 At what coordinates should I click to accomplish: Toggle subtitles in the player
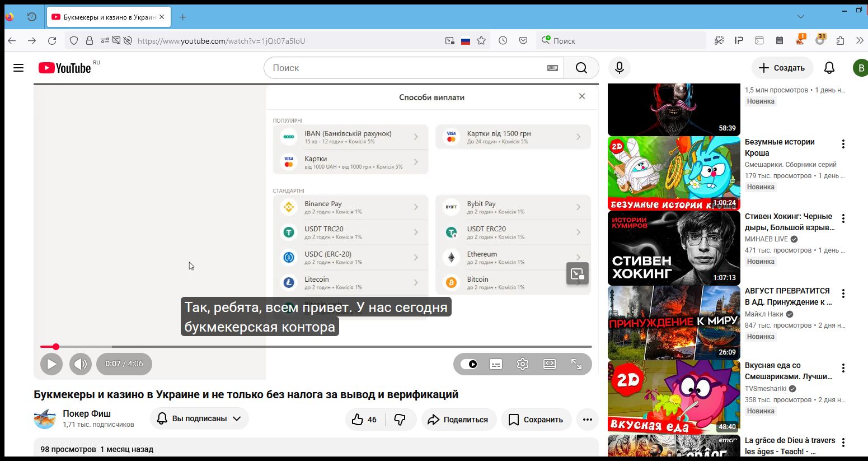tap(496, 364)
